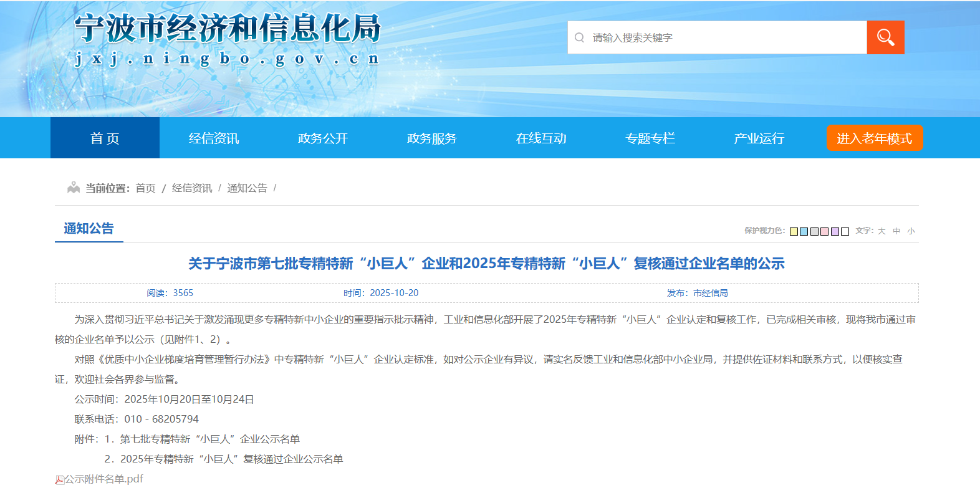This screenshot has height=503, width=980.
Task: Select the yellow eye-protection color swatch
Action: tap(794, 231)
